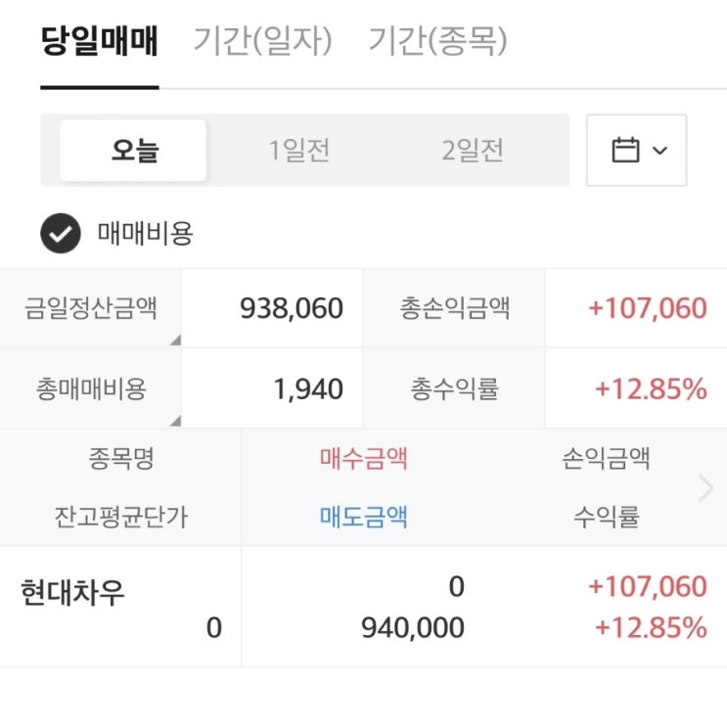Click the 수익률 column header

click(x=607, y=517)
